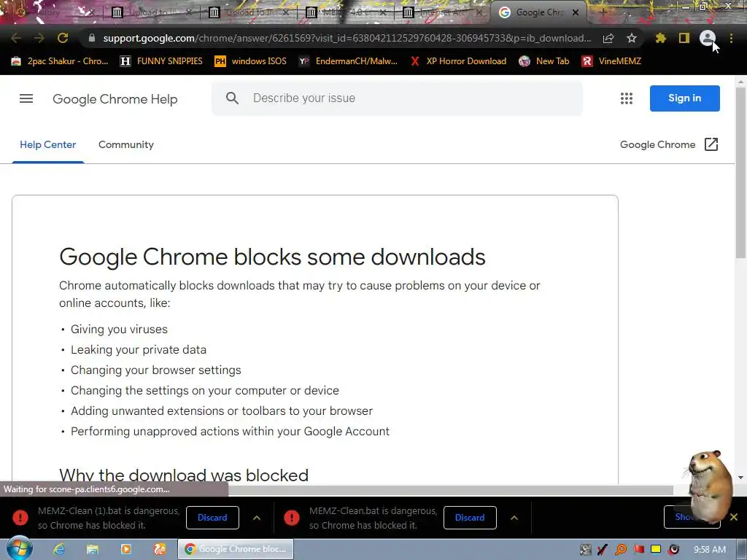This screenshot has height=560, width=747.
Task: Go back to the previous page
Action: [16, 38]
